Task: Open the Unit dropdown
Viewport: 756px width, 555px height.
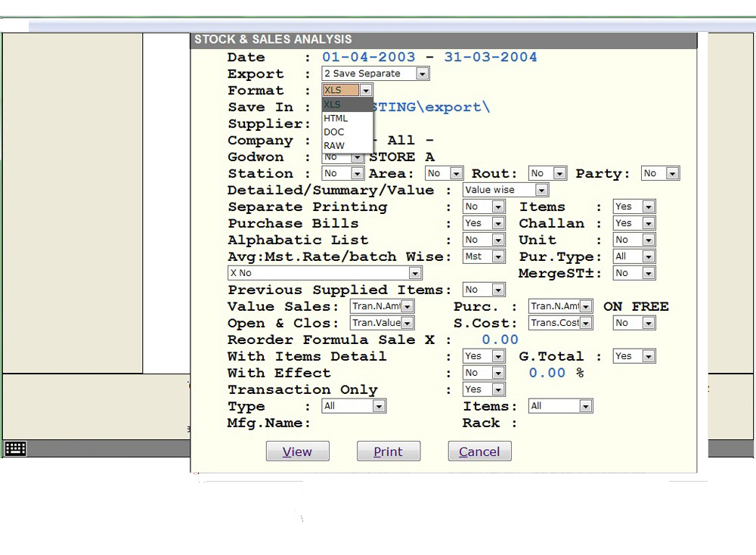Action: click(634, 240)
